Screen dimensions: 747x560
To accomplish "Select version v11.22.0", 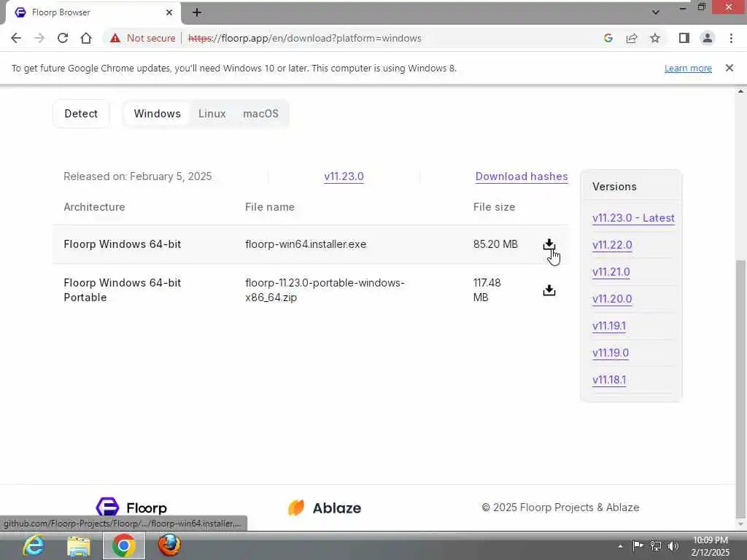I will pyautogui.click(x=612, y=245).
